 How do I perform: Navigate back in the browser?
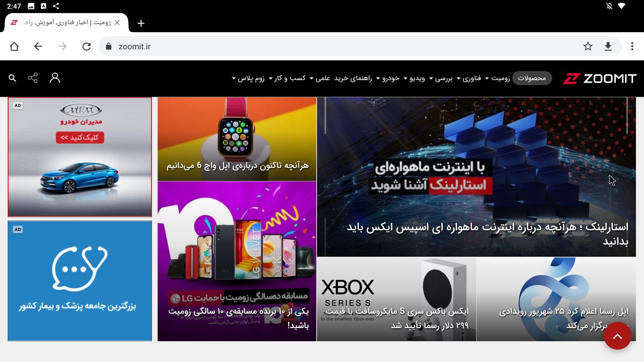[38, 47]
